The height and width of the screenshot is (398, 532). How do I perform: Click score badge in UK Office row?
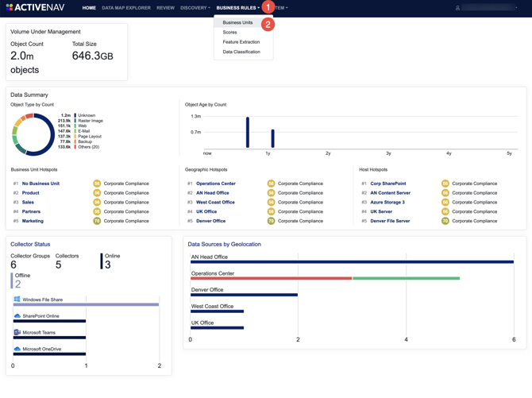271,211
